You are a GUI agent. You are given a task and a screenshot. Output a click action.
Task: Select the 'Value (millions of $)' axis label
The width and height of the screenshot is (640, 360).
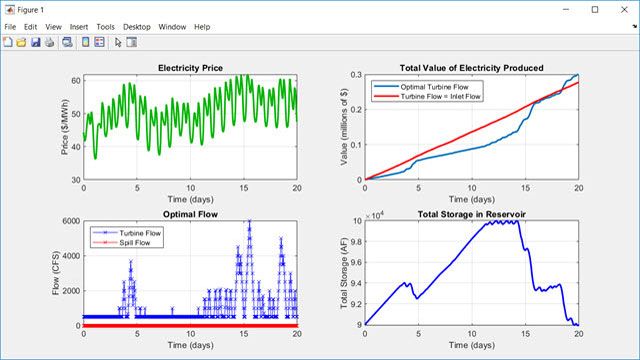pos(344,127)
